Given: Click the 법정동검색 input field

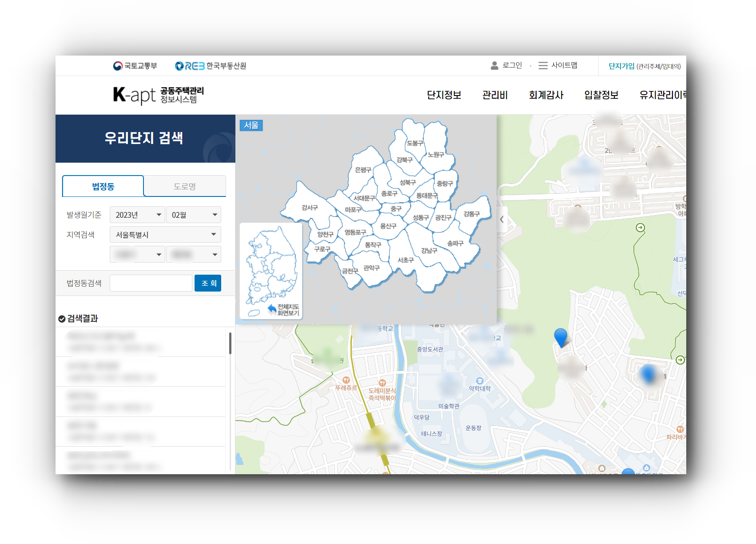Looking at the screenshot, I should (x=151, y=283).
